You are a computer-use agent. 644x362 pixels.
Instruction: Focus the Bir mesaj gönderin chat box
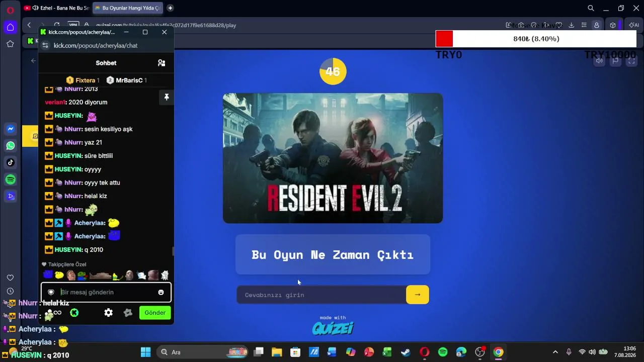point(106,292)
